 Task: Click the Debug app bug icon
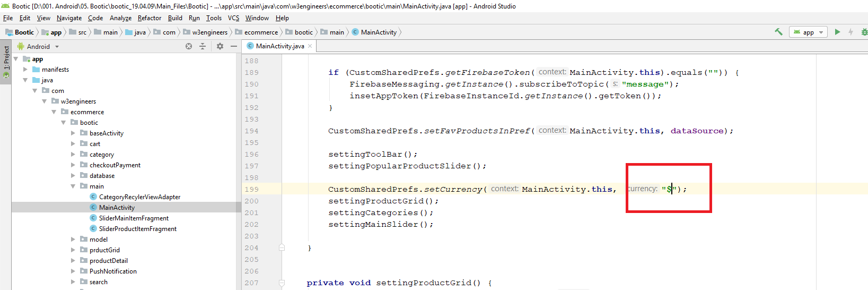pyautogui.click(x=864, y=32)
